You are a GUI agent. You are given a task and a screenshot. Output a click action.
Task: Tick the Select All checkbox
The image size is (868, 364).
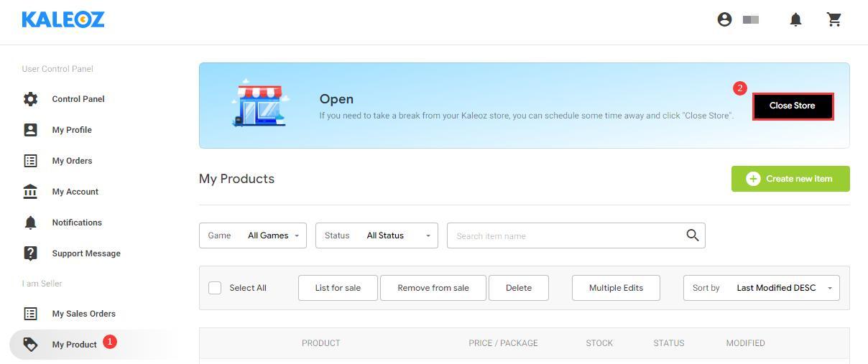(x=215, y=288)
